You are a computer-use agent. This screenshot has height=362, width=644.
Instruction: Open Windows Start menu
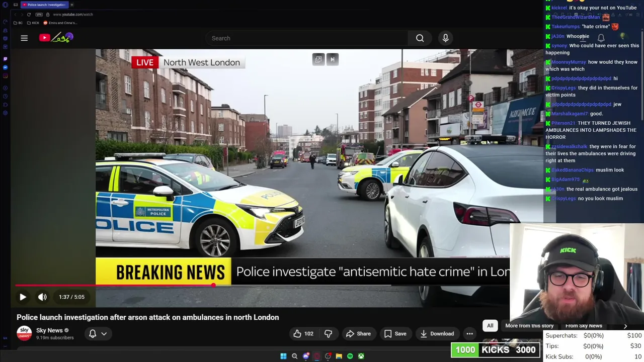(x=283, y=356)
